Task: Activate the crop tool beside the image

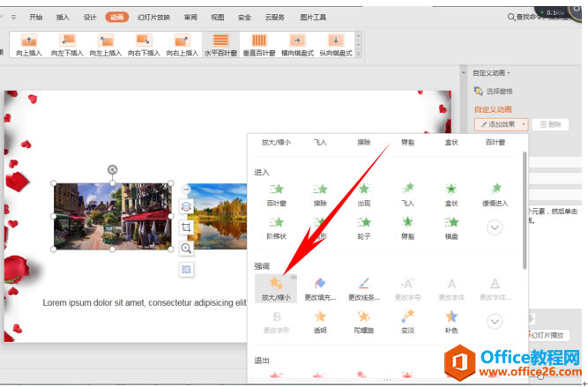Action: tap(186, 227)
